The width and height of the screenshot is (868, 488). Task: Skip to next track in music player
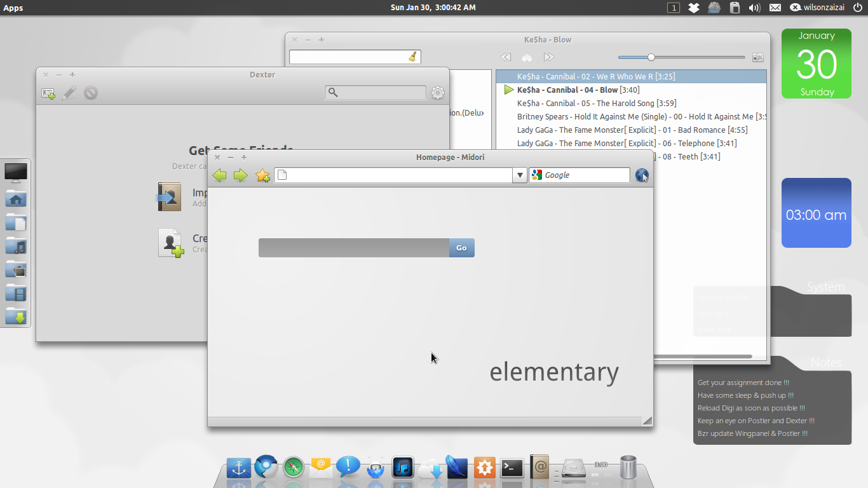click(x=549, y=57)
